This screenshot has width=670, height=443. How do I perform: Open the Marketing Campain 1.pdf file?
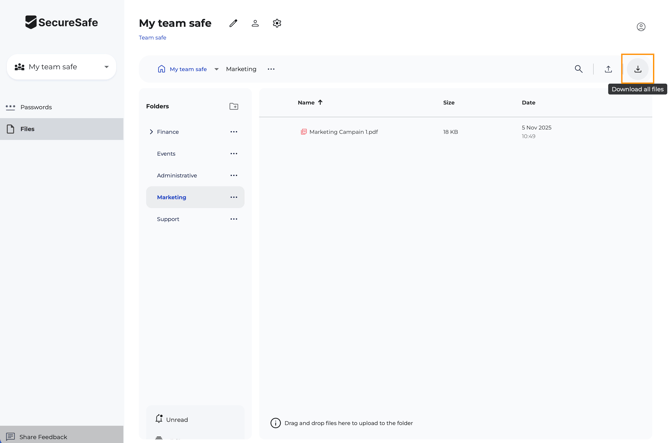(343, 132)
